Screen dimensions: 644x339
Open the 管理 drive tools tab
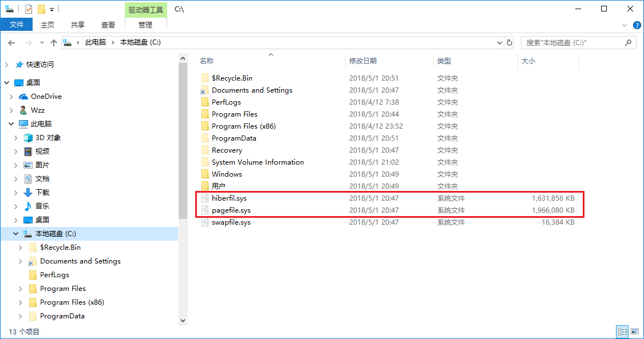[146, 25]
